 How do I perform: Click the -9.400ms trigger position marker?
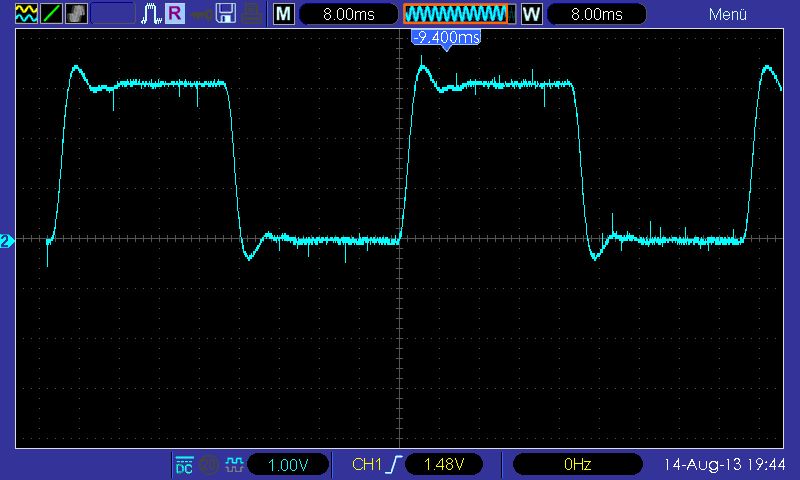click(446, 39)
